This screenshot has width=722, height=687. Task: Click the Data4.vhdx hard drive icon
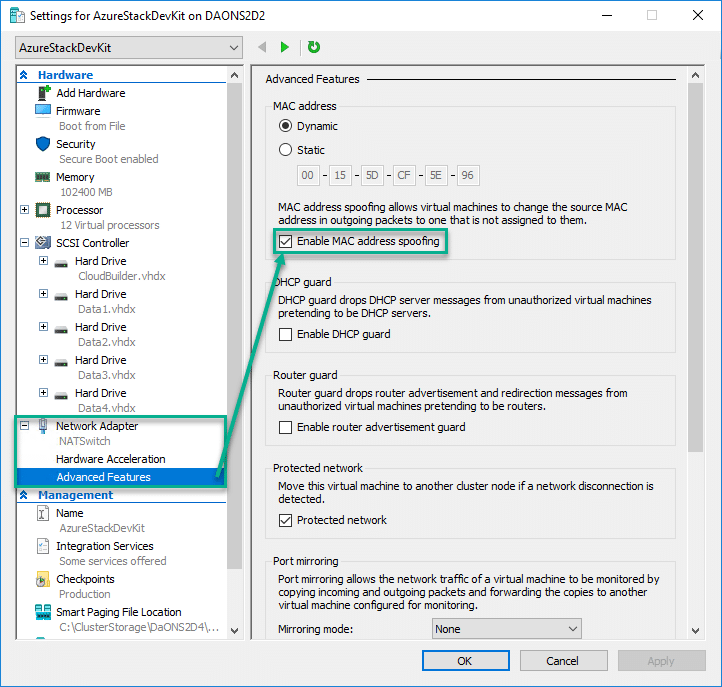tap(61, 396)
